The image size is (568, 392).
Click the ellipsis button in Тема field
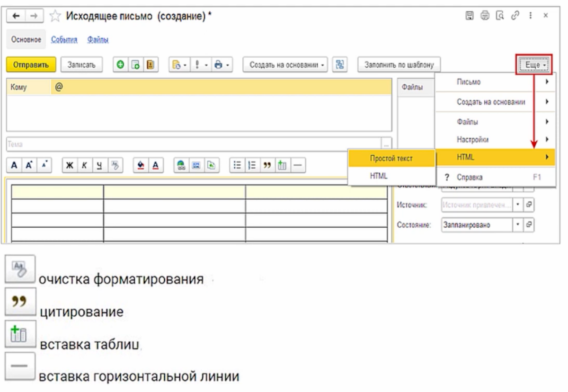(x=387, y=144)
